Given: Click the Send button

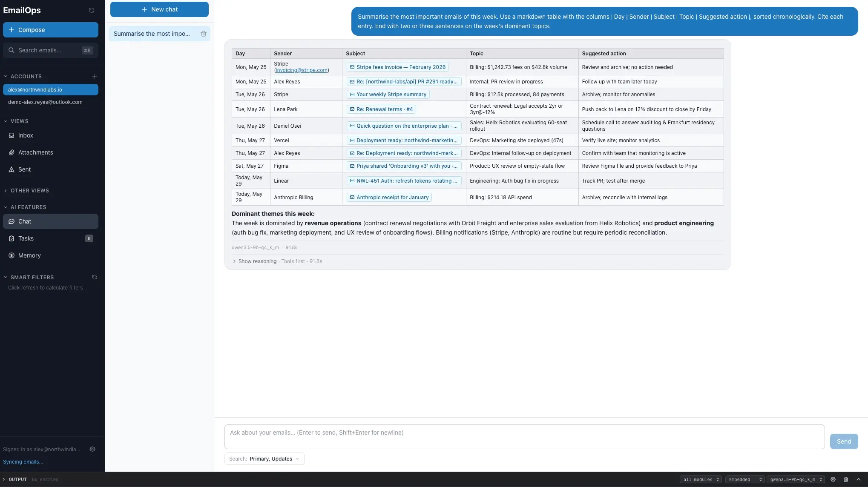Looking at the screenshot, I should tap(844, 441).
